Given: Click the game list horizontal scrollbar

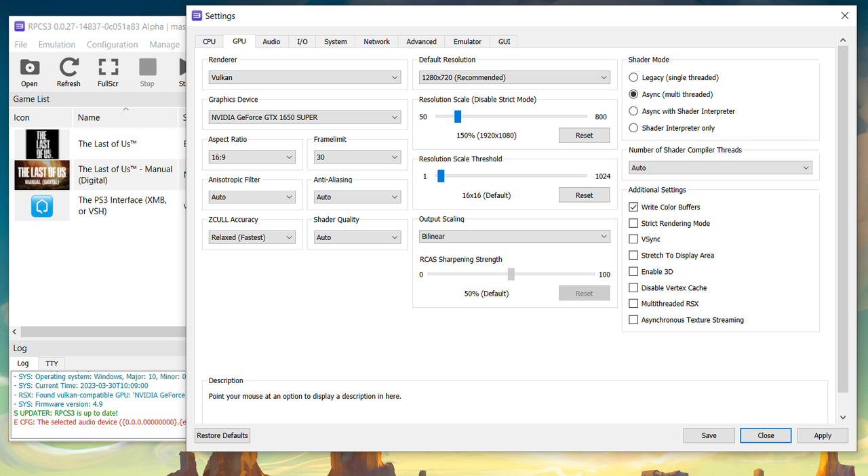Looking at the screenshot, I should pos(102,332).
